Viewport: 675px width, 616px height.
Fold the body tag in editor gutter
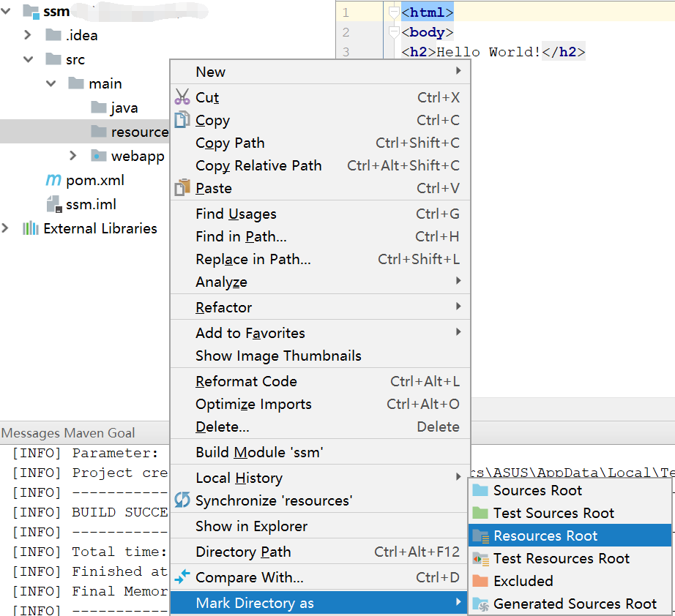coord(394,33)
